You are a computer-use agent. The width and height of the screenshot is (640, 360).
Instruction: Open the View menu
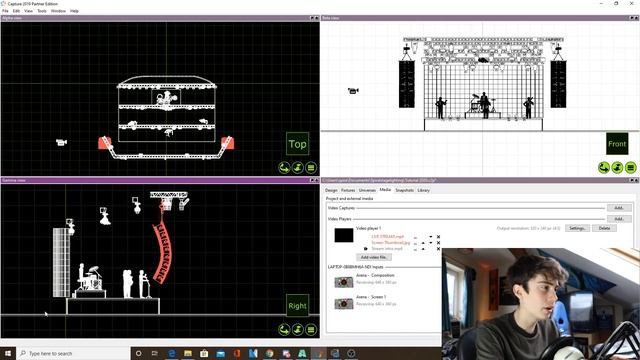[29, 11]
